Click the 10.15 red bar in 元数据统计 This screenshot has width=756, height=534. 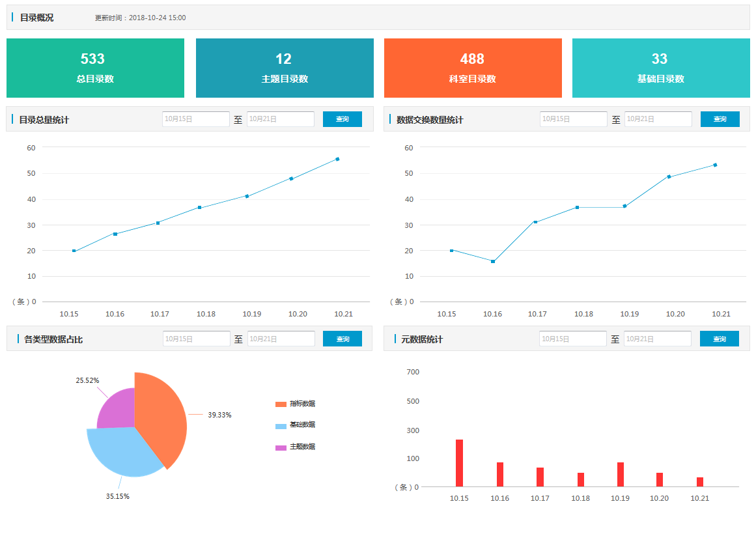pyautogui.click(x=459, y=463)
